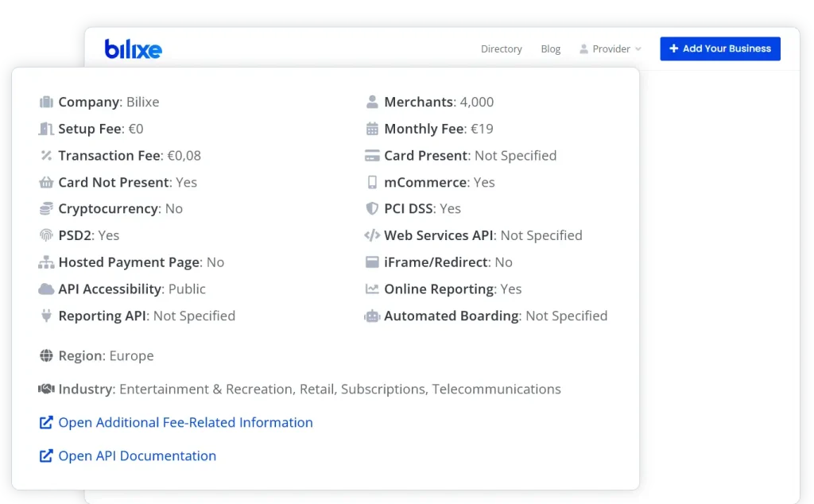Screen dimensions: 814x504
Task: Click the chart icon beside Online Reporting
Action: pyautogui.click(x=372, y=289)
